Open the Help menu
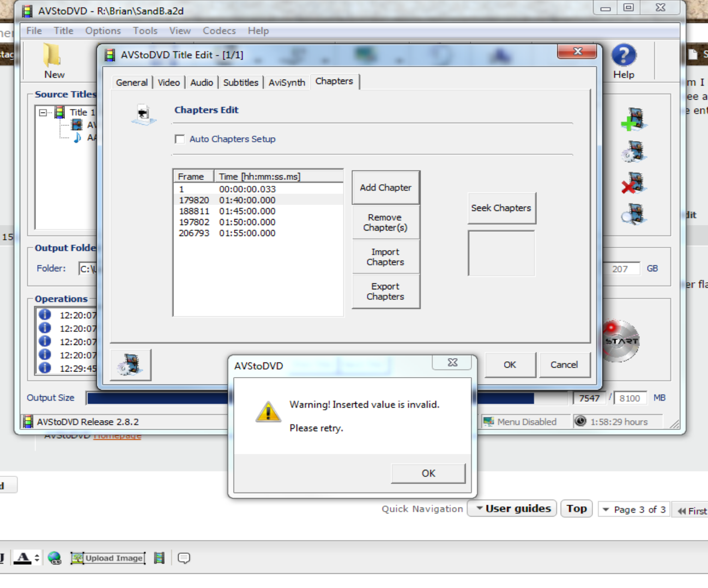708x588 pixels. tap(258, 31)
